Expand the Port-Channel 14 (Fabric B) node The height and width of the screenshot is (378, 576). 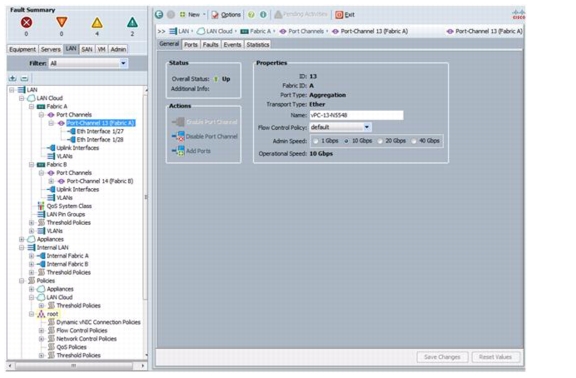pyautogui.click(x=51, y=181)
